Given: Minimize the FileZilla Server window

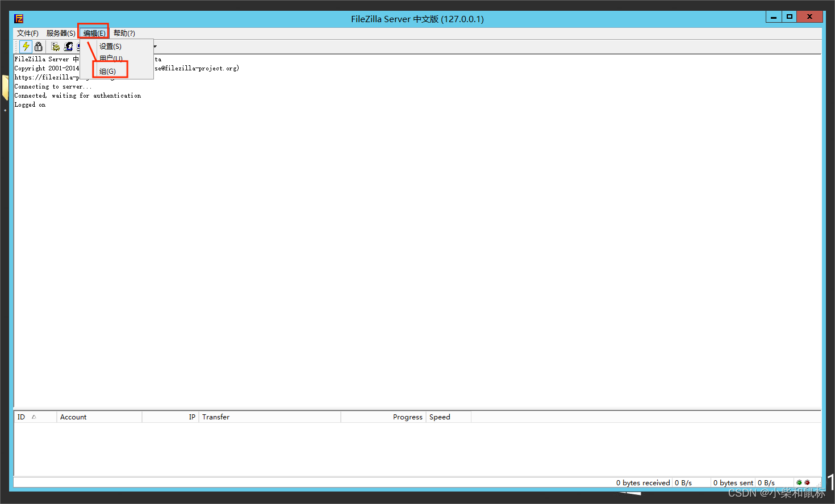Looking at the screenshot, I should point(774,17).
